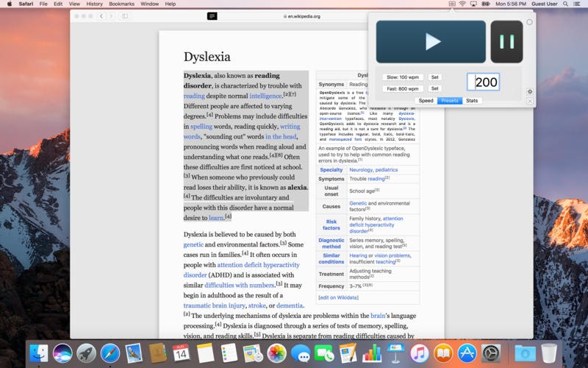This screenshot has height=368, width=588.
Task: Click the 200 wpm input field
Action: click(483, 82)
